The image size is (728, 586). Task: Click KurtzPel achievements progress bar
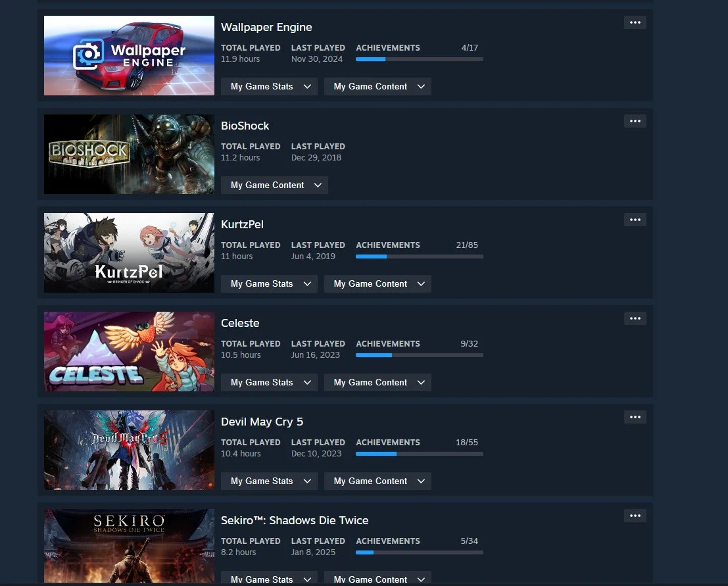click(x=420, y=256)
